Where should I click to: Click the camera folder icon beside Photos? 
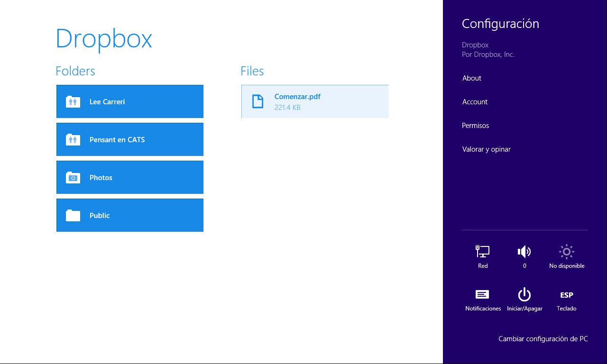[x=73, y=178]
